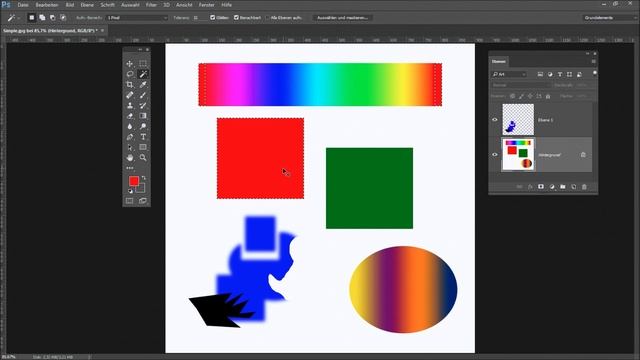This screenshot has width=640, height=360.
Task: Open the Grundelemente workspace dropdown
Action: [609, 18]
